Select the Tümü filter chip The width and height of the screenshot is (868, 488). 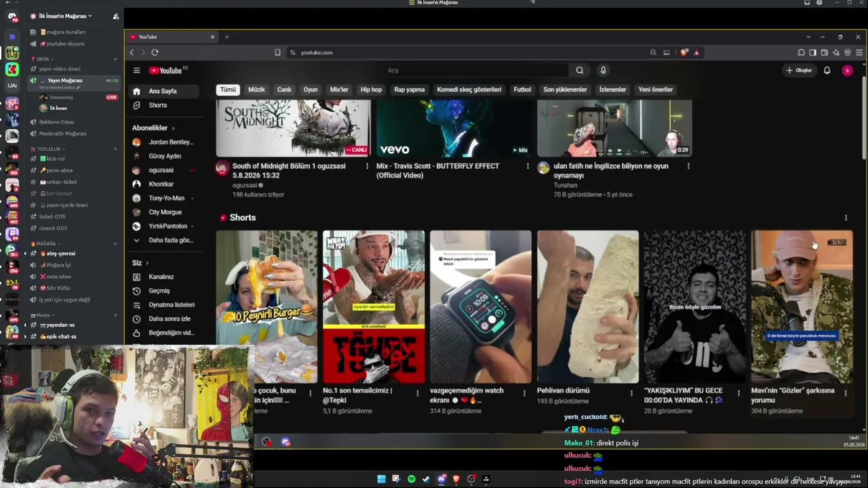tap(228, 89)
